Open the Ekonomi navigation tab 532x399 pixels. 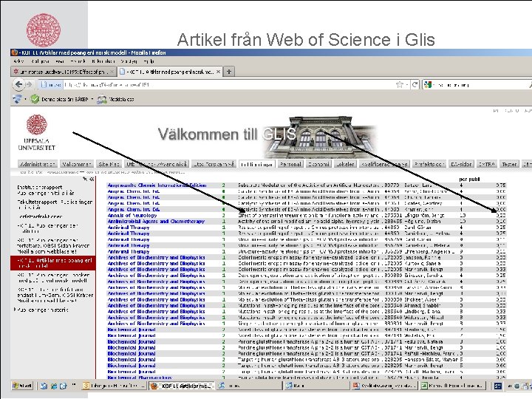point(318,164)
